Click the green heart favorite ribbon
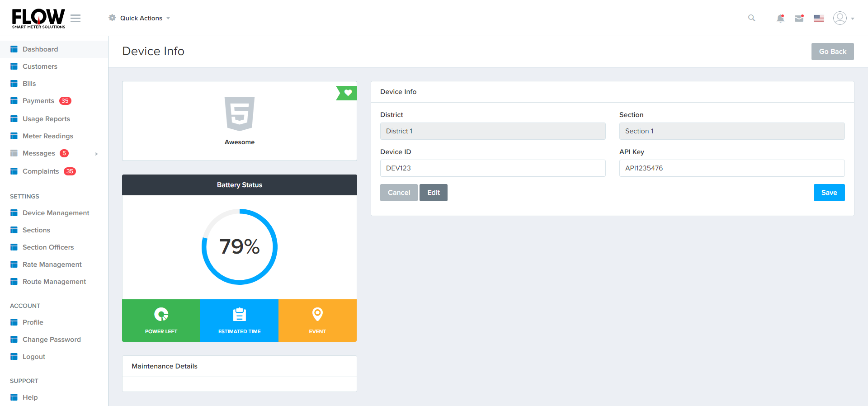This screenshot has width=868, height=406. click(347, 93)
